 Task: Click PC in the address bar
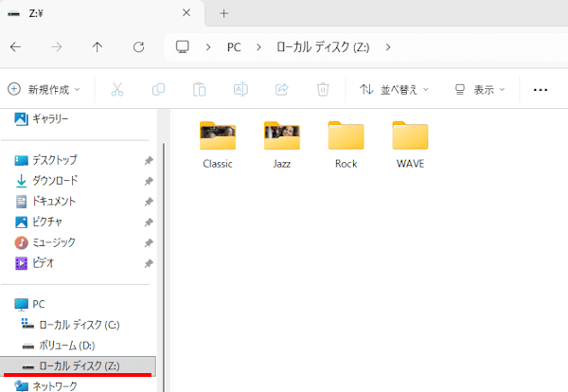[234, 47]
